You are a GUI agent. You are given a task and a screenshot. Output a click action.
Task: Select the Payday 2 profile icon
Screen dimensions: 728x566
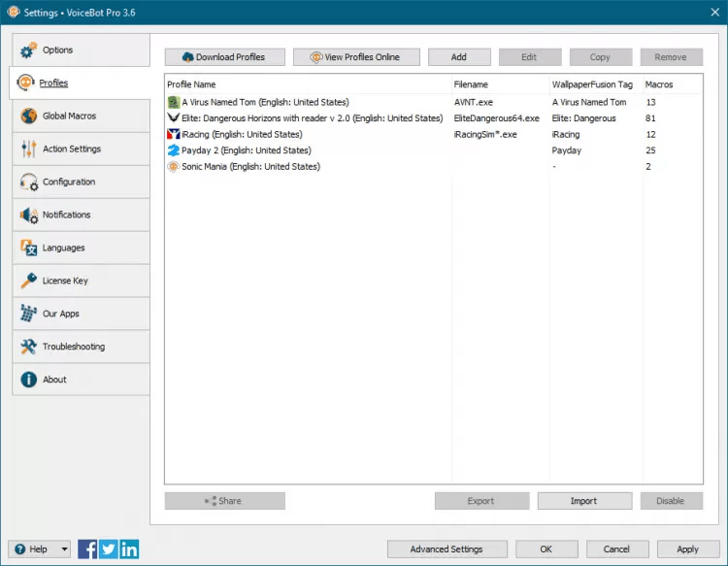click(174, 150)
